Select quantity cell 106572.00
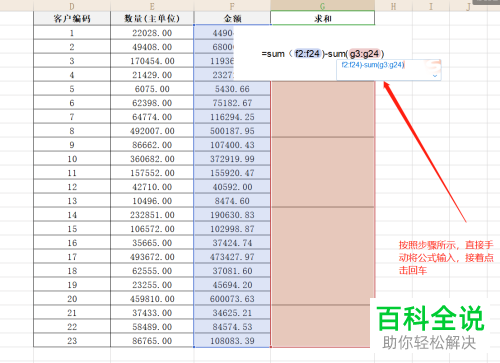Screen dimensions: 500x363 tap(152, 229)
